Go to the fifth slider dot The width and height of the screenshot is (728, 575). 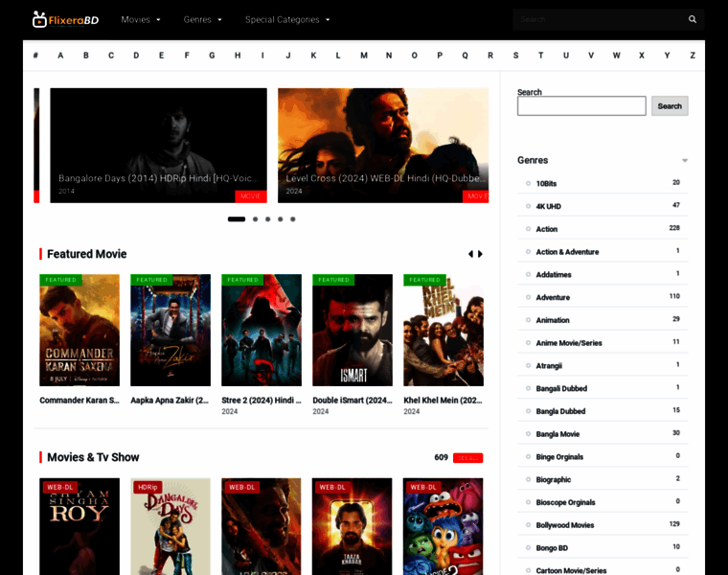click(x=293, y=219)
